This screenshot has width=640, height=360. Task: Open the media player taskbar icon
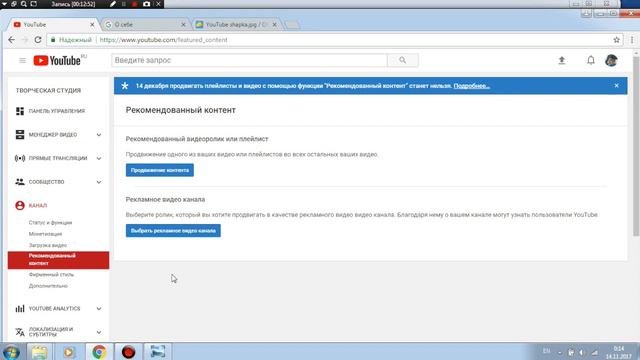(69, 352)
